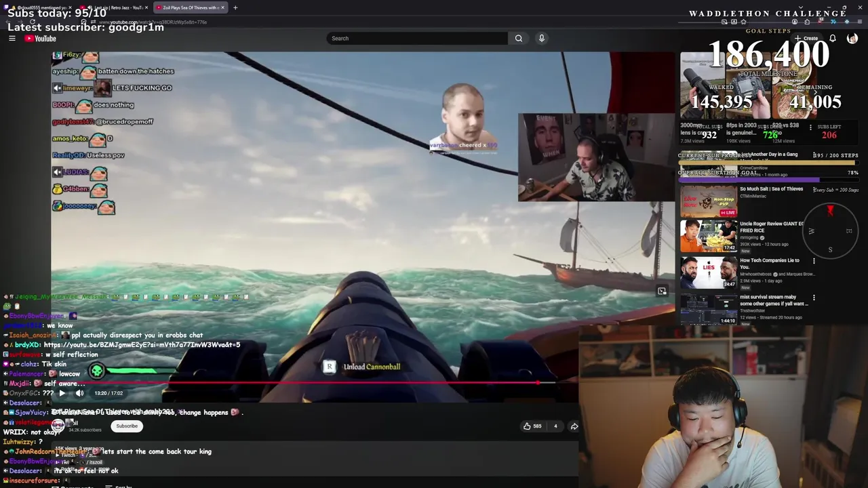
Task: Switch to the cloud0555 mentioned you tab
Action: [37, 7]
